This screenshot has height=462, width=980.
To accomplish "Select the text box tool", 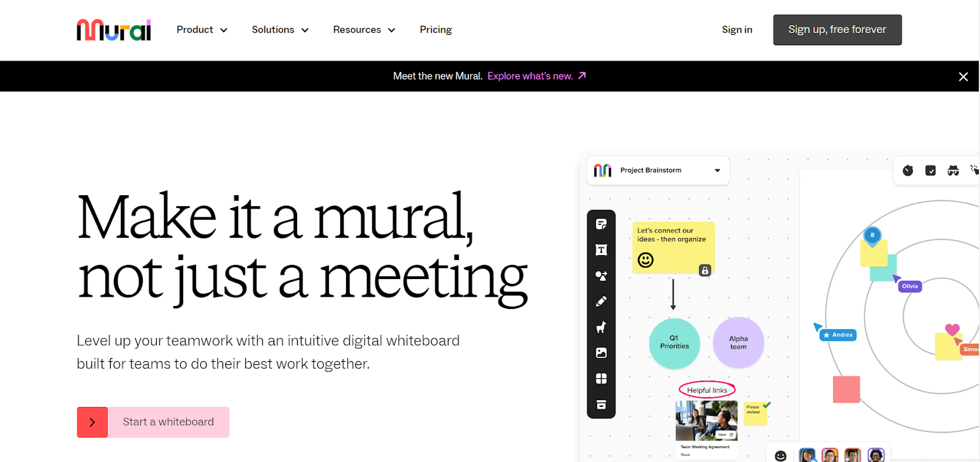I will (x=601, y=250).
